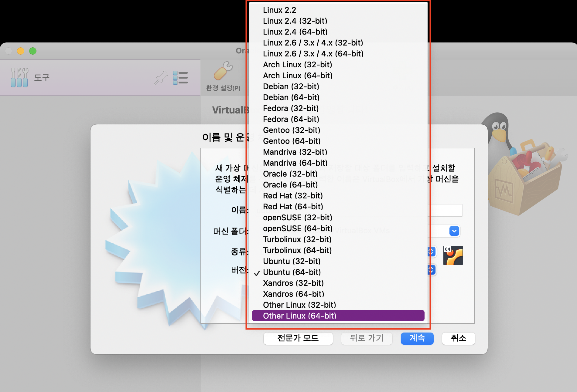Select Debian (64-bit) version

point(338,97)
